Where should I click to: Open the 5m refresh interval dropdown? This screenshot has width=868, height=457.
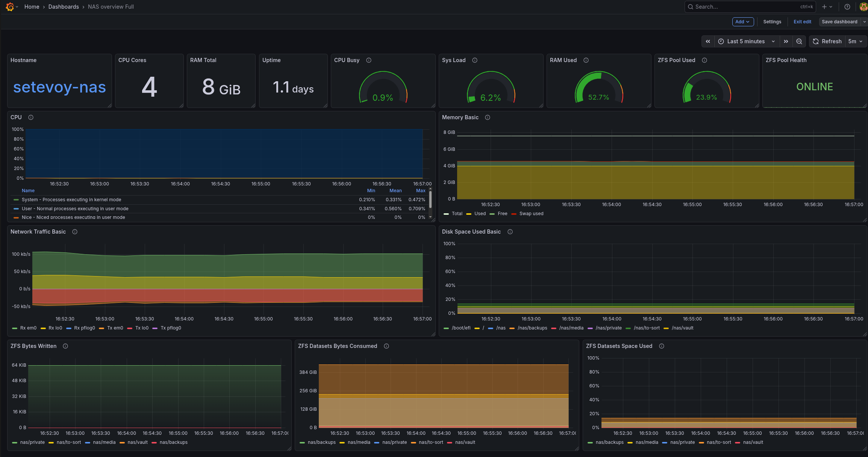point(855,41)
